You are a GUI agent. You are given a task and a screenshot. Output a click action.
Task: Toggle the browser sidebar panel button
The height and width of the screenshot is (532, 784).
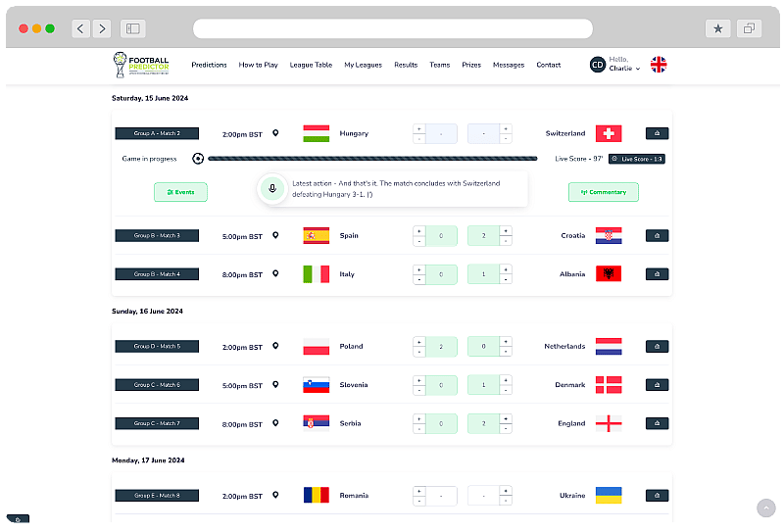133,28
